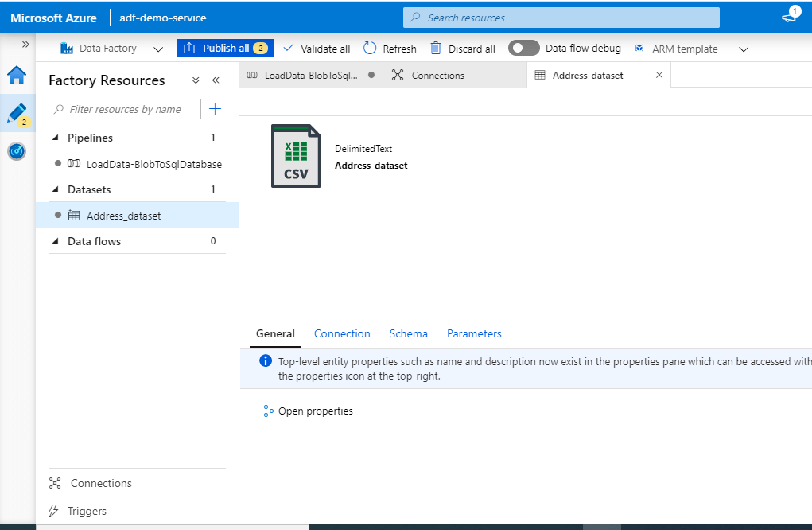812x530 pixels.
Task: Click Connections icon at panel bottom
Action: [x=55, y=483]
